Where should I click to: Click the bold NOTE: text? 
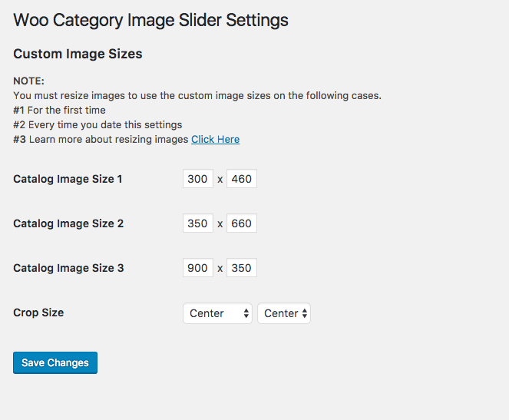pos(29,81)
